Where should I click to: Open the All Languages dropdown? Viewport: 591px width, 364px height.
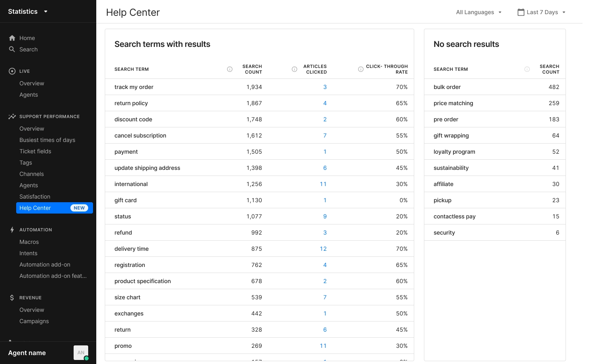click(x=479, y=12)
